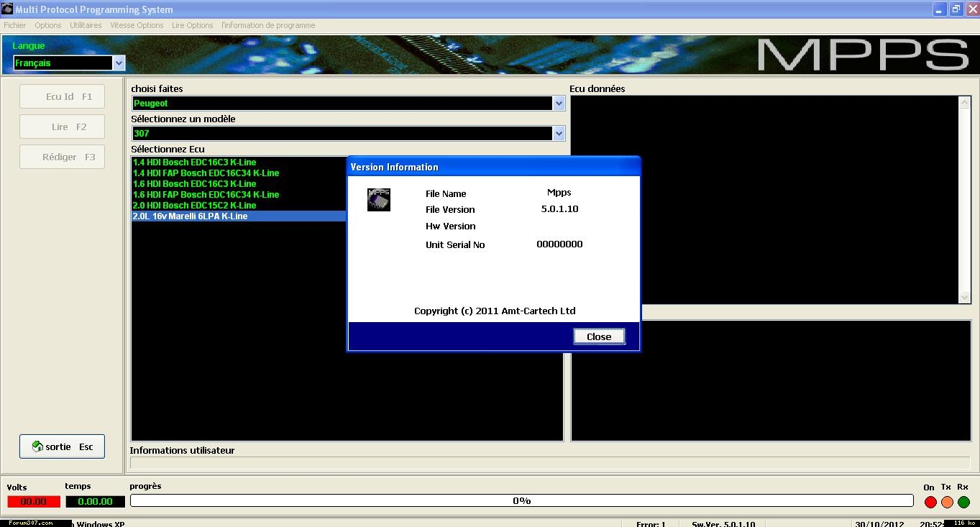Click the MPPS chip icon in Version Information
Image resolution: width=980 pixels, height=527 pixels.
378,199
